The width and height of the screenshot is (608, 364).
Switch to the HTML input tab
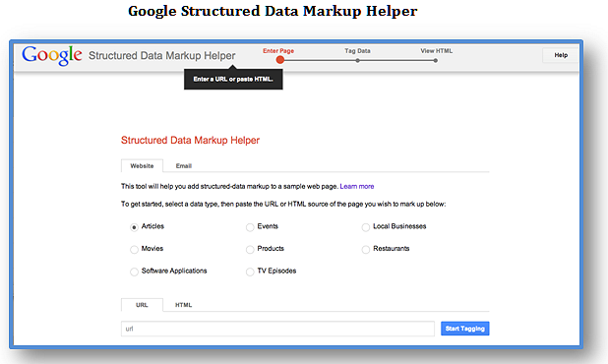(183, 305)
